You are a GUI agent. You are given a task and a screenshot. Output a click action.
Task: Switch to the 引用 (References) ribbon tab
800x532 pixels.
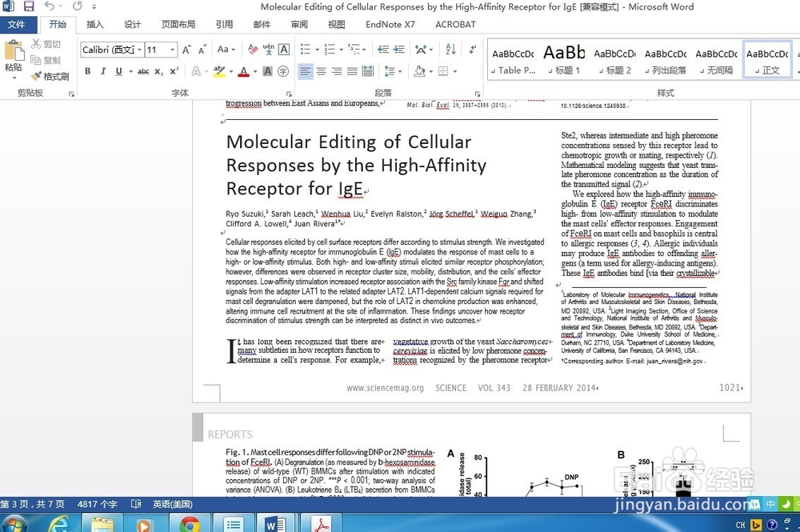[224, 25]
